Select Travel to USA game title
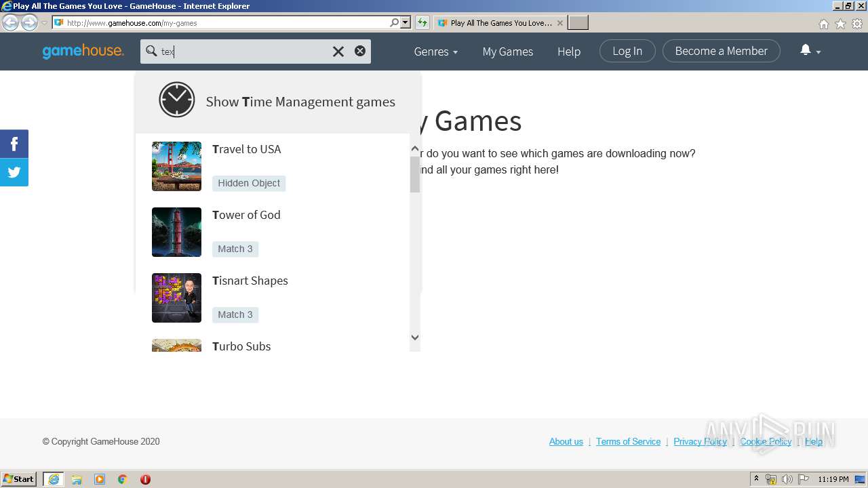The width and height of the screenshot is (868, 488). point(246,149)
